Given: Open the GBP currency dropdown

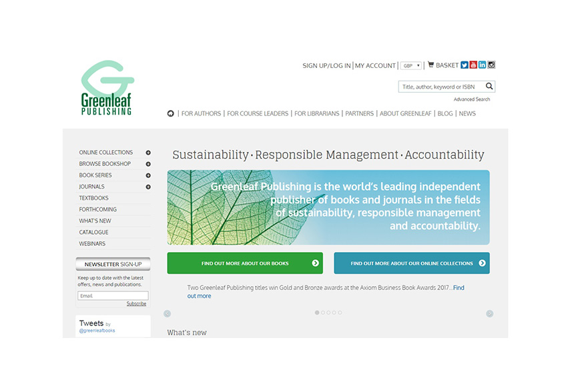Looking at the screenshot, I should [x=411, y=65].
